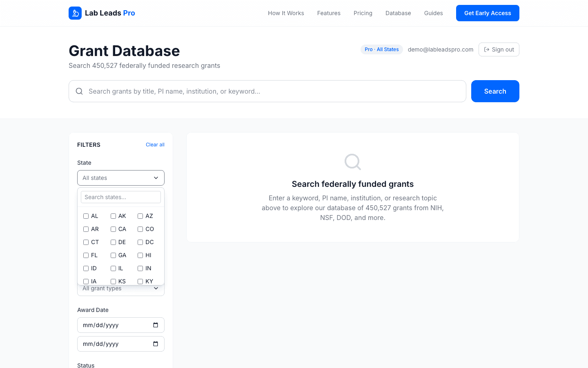Focus the Search states input
This screenshot has width=588, height=368.
pos(121,197)
